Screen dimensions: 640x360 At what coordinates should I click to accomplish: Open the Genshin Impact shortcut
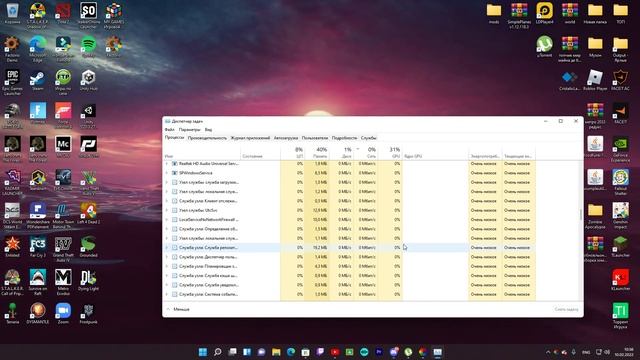click(620, 216)
